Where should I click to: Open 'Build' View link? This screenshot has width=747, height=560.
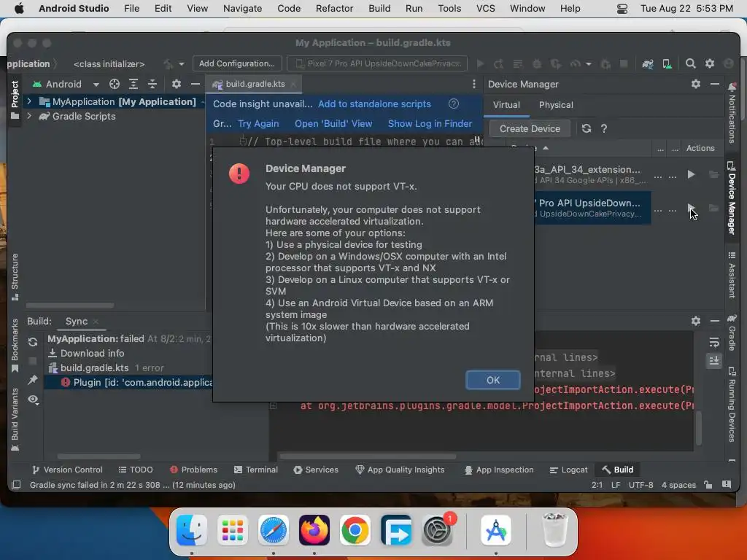point(333,123)
